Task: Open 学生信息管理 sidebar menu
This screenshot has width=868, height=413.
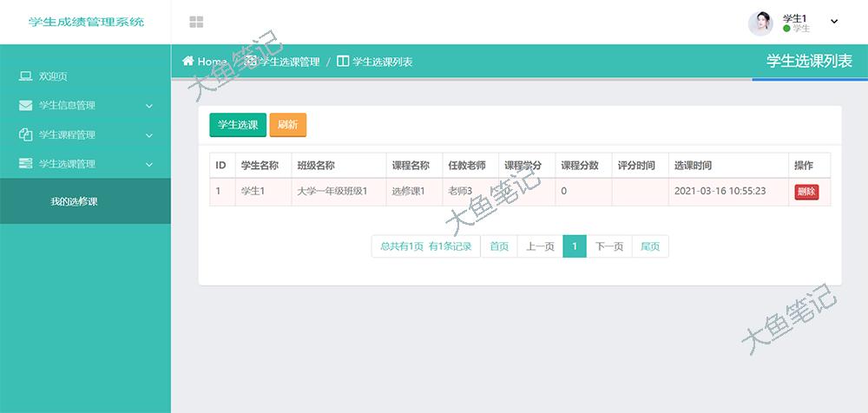Action: (85, 105)
